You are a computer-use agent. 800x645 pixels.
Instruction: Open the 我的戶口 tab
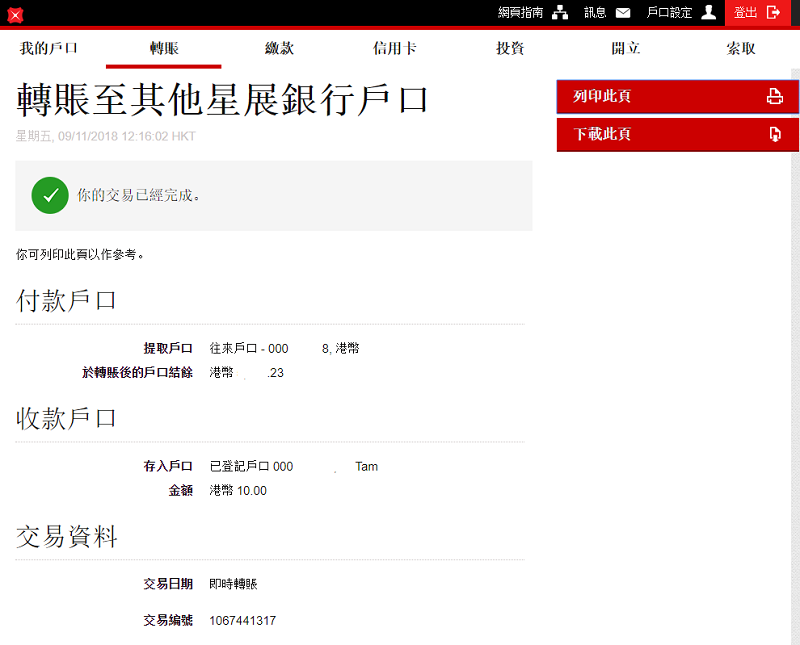[48, 48]
